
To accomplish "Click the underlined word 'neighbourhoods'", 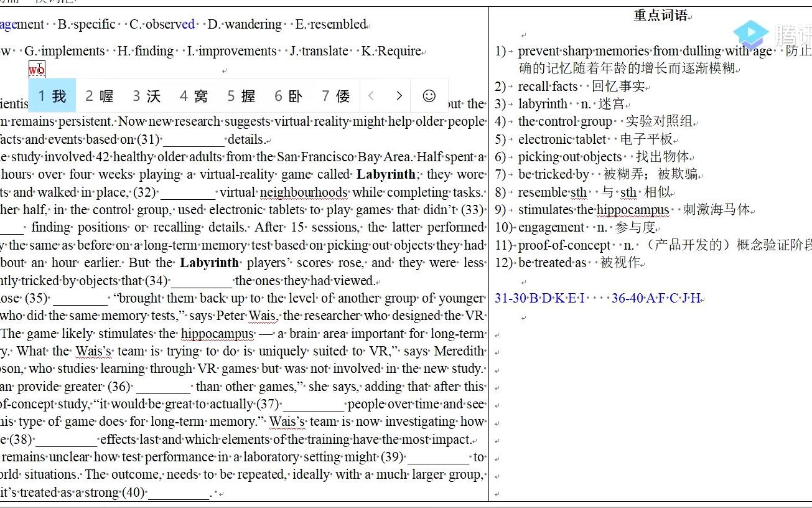I will pyautogui.click(x=304, y=192).
